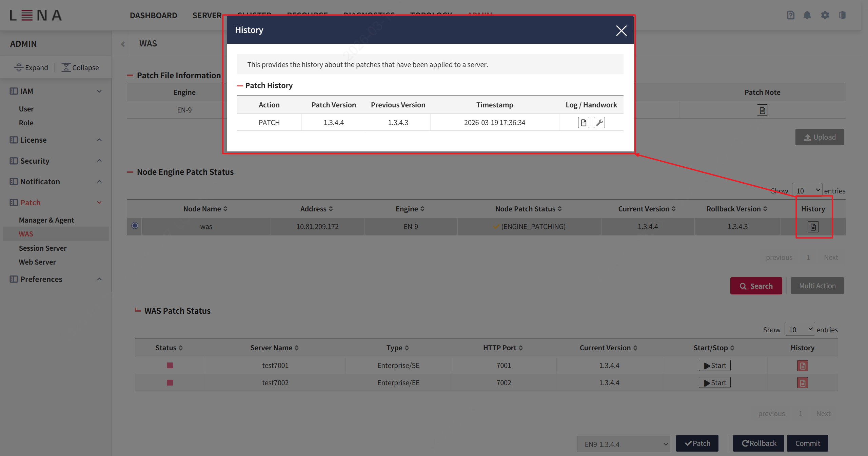Screen dimensions: 868x456
Task: Open the EN9-1.3.4.4 patch version dropdown
Action: (624, 444)
